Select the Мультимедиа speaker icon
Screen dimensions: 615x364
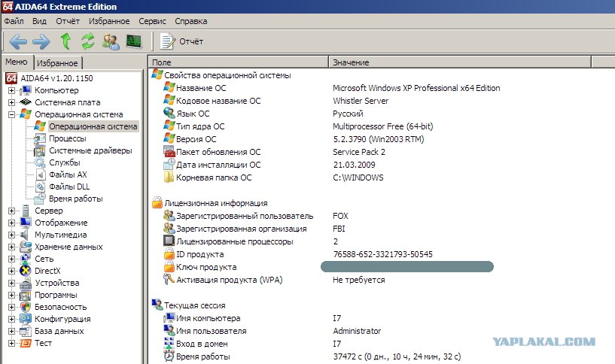25,235
